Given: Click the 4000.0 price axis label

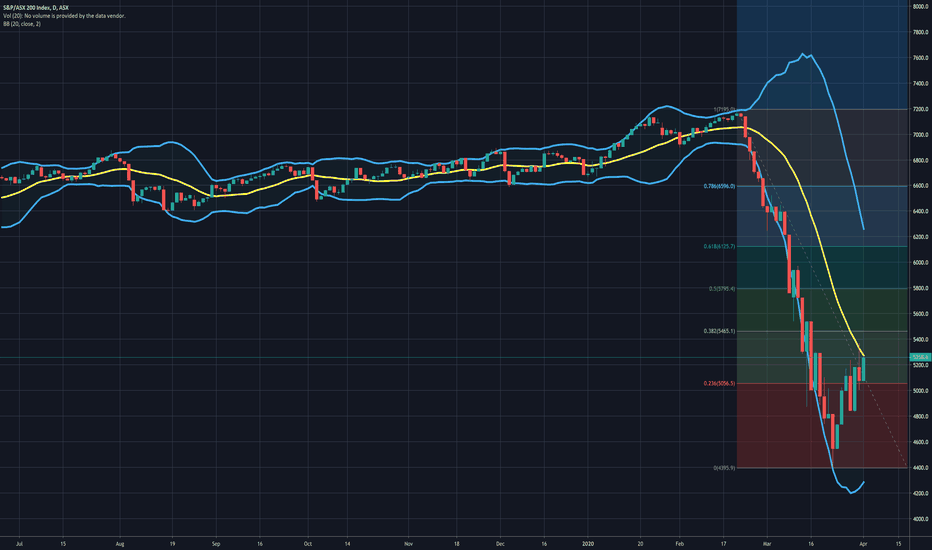Looking at the screenshot, I should click(x=920, y=519).
